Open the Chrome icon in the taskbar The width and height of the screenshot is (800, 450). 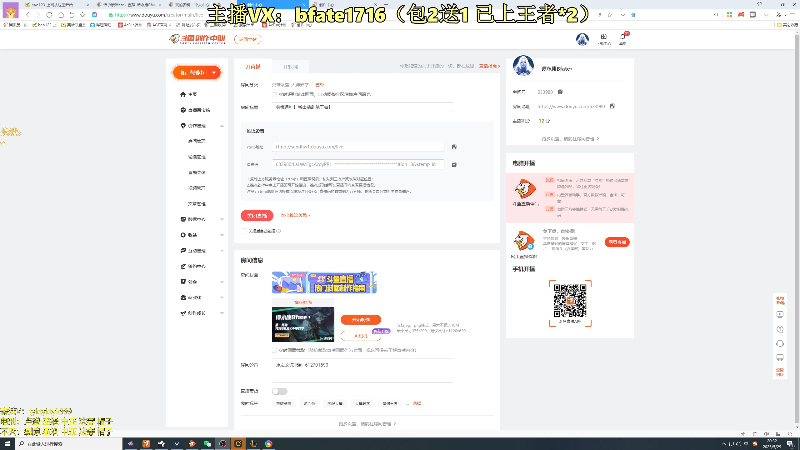[268, 444]
